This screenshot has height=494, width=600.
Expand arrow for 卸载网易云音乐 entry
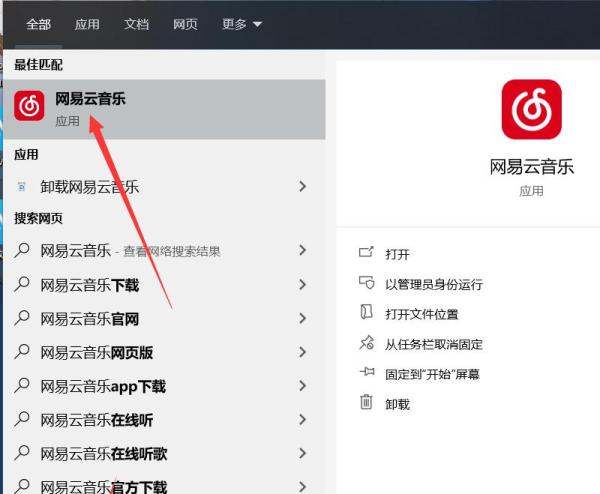[x=303, y=186]
